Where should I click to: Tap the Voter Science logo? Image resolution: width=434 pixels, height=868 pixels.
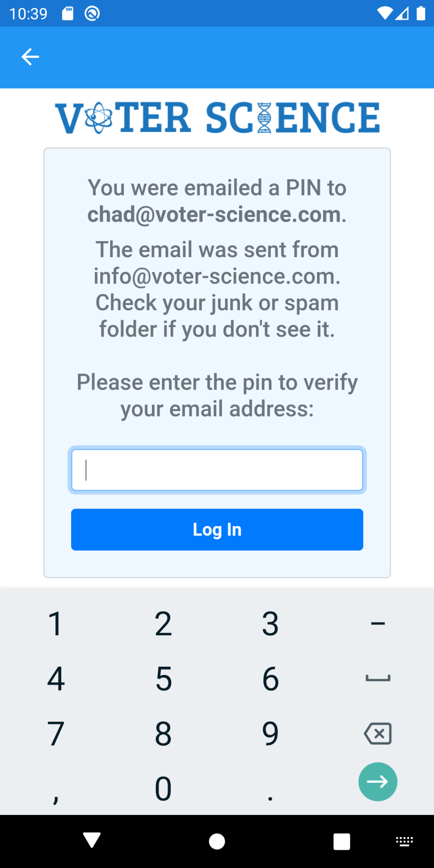click(x=217, y=117)
